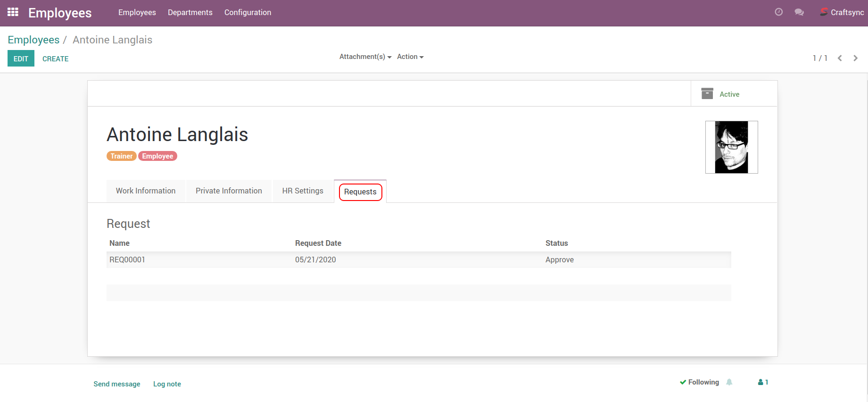Screen dimensions: 868x402
Task: Select the orange Trainer tag
Action: [121, 156]
